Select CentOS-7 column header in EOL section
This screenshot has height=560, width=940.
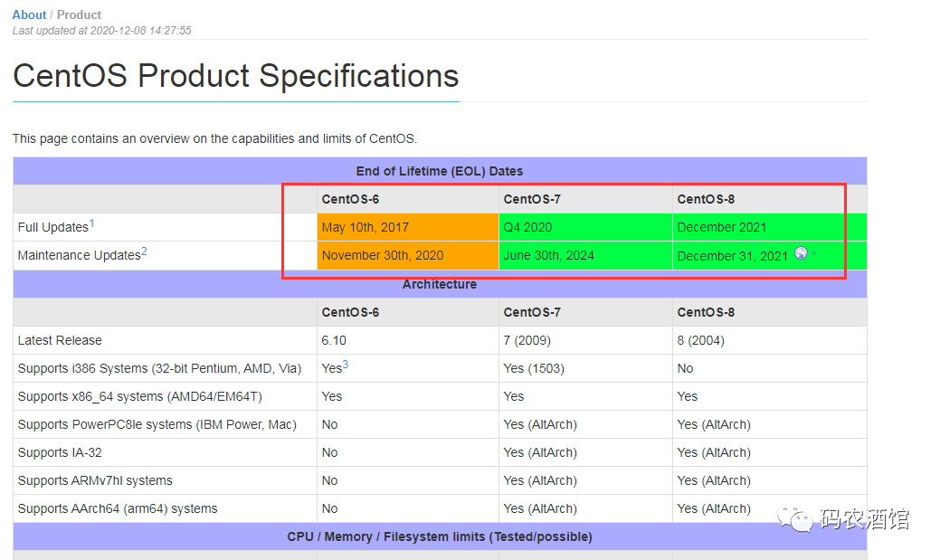(532, 199)
